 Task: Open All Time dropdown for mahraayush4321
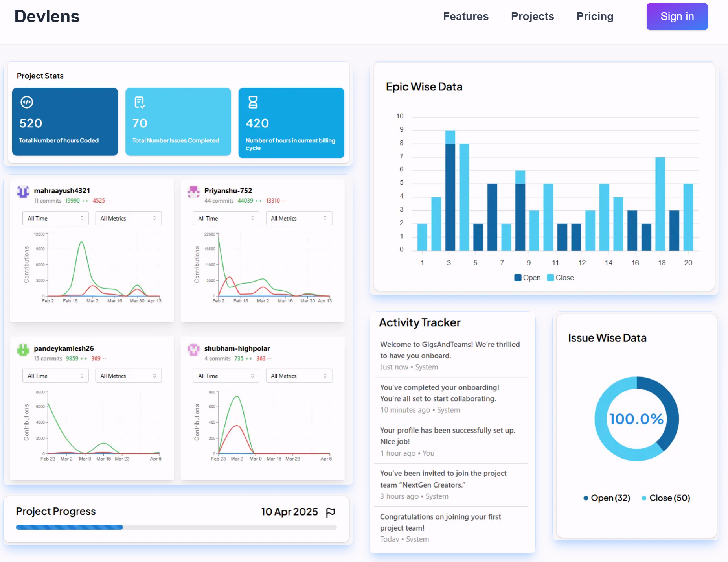tap(55, 218)
